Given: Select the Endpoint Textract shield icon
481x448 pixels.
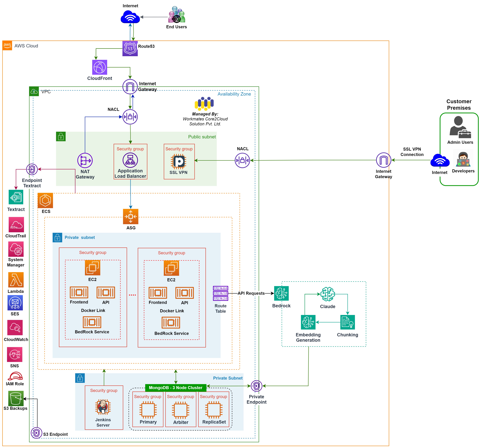Looking at the screenshot, I should (x=32, y=169).
